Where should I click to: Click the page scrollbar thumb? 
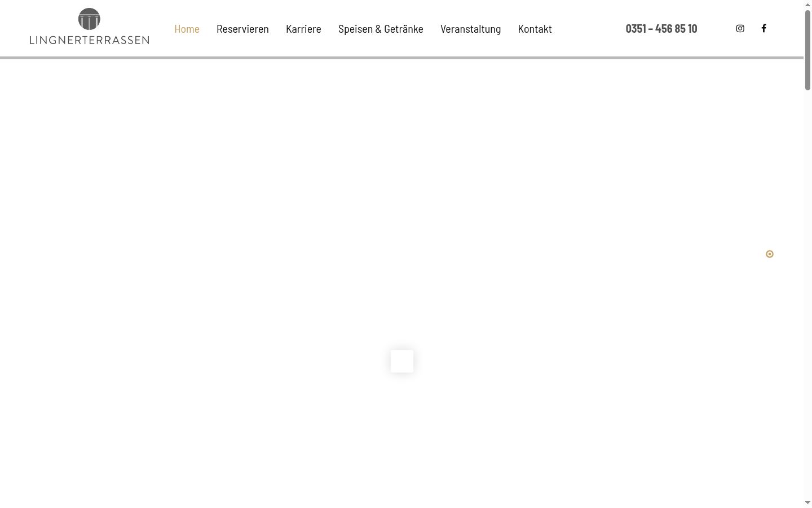pos(807,50)
